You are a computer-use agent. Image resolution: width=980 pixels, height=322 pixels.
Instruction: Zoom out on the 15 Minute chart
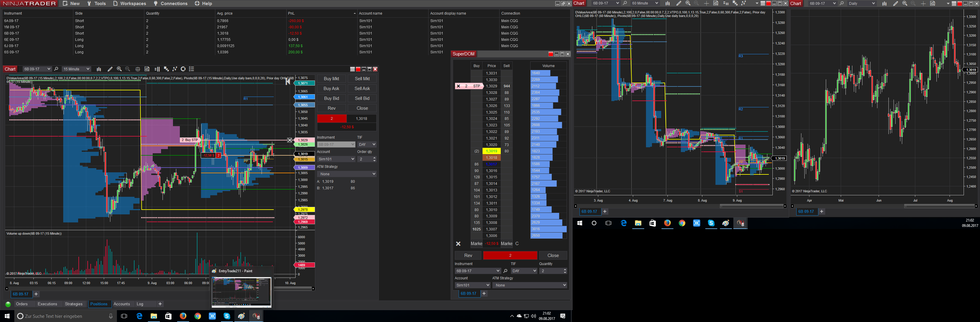pos(128,69)
